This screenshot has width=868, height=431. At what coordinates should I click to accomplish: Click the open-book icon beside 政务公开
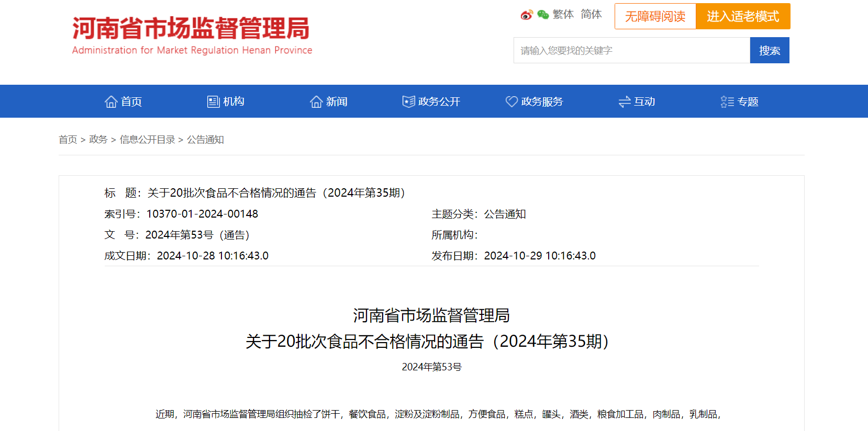point(408,101)
